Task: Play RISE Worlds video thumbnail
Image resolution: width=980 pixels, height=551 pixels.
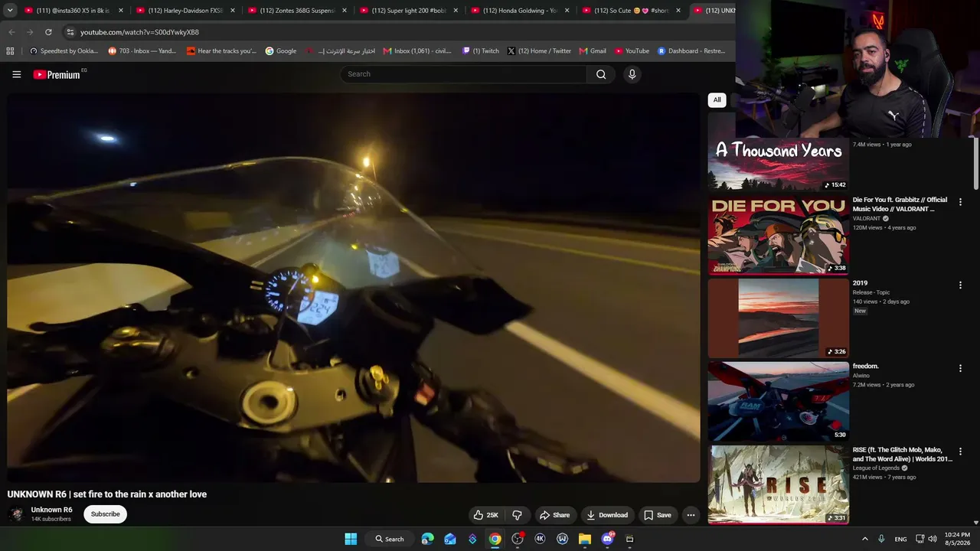Action: tap(778, 485)
